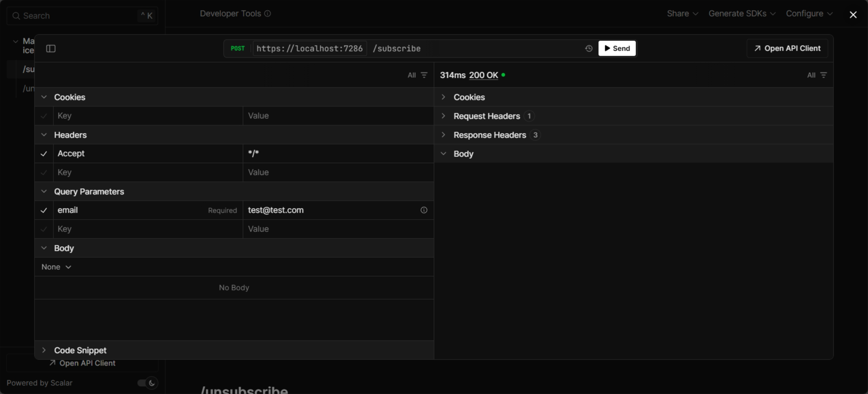Toggle the empty cookie row checkbox
Image resolution: width=868 pixels, height=394 pixels.
[44, 116]
